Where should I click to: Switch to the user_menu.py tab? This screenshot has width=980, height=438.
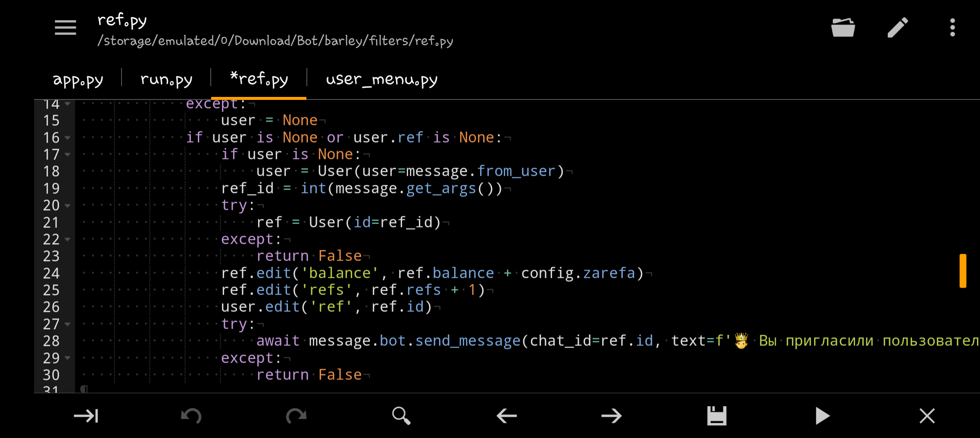tap(382, 79)
